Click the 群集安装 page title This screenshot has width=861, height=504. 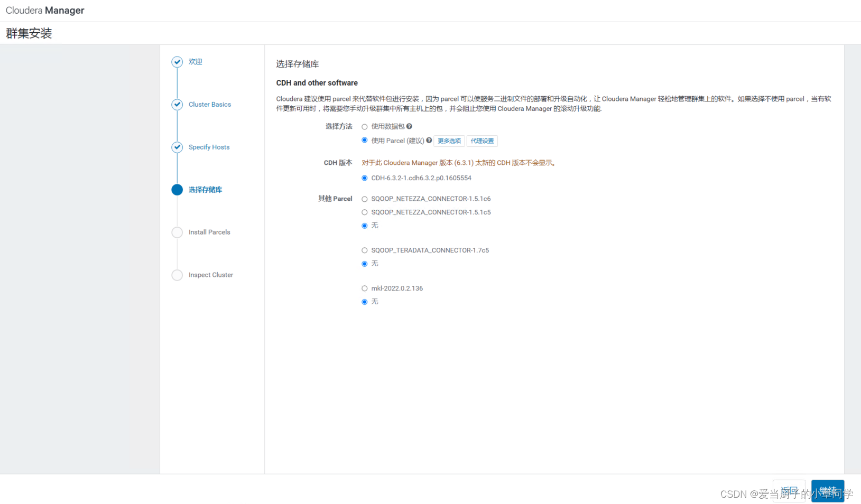tap(29, 33)
